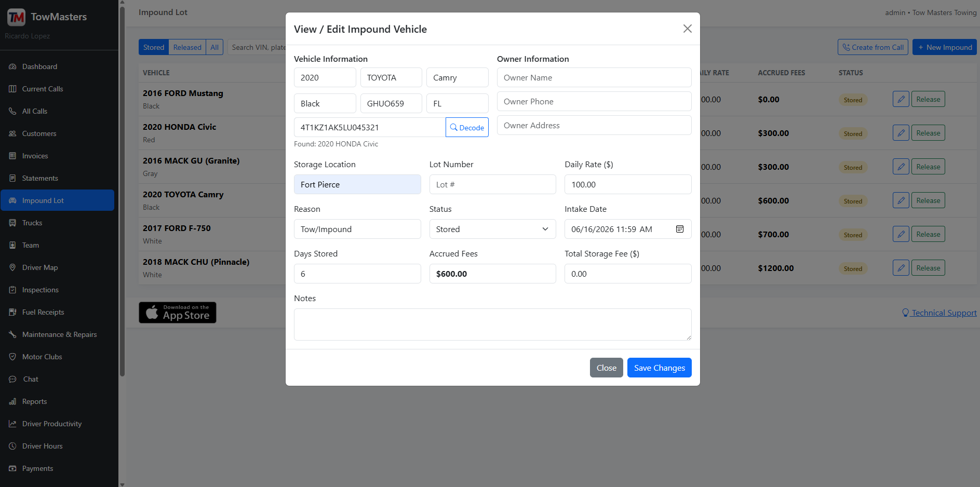Click the Customers people icon
This screenshot has width=980, height=487.
coord(12,133)
